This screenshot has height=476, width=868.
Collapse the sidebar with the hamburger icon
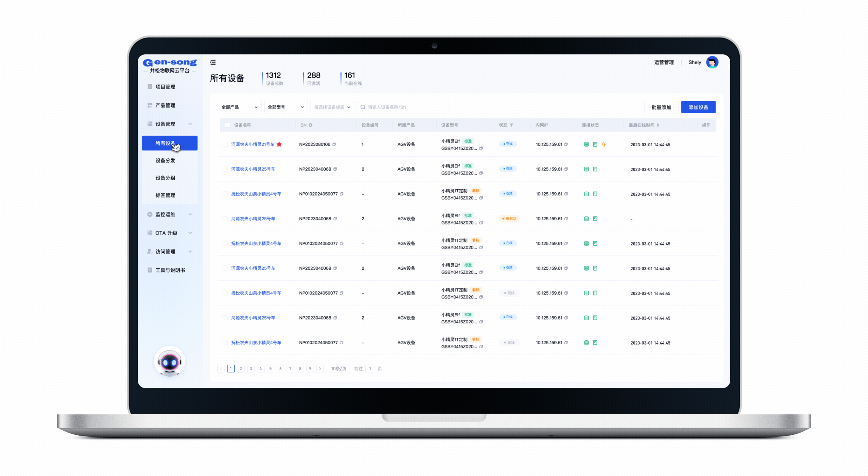pos(213,62)
